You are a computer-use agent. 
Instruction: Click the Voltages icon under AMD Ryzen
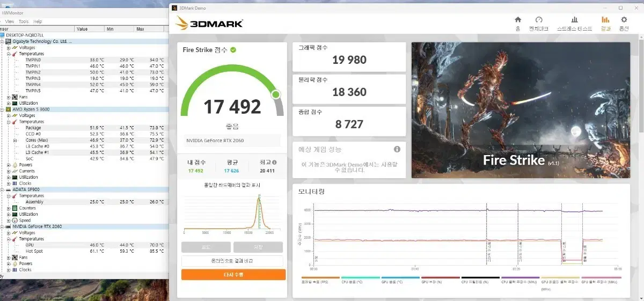point(14,115)
